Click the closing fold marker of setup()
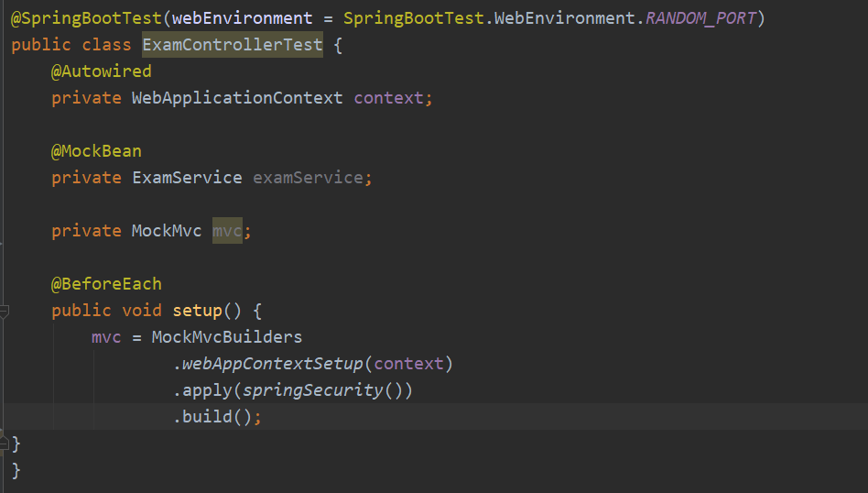Viewport: 868px width, 493px height. tap(4, 444)
